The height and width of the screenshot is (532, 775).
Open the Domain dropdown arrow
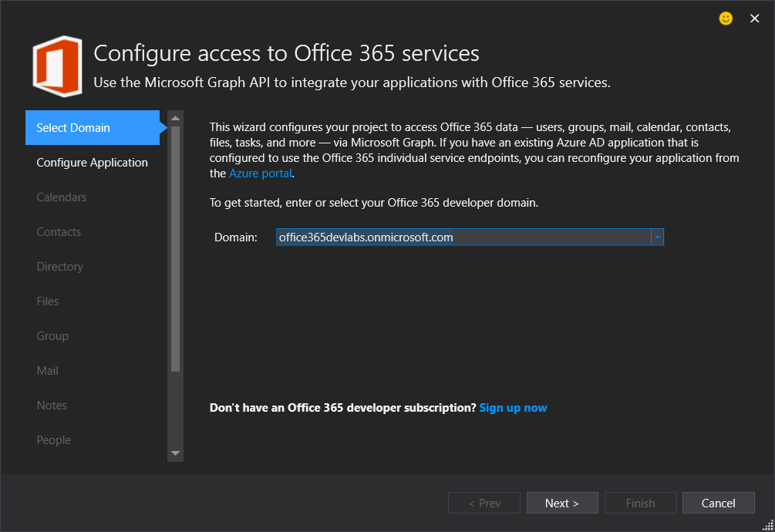point(657,237)
